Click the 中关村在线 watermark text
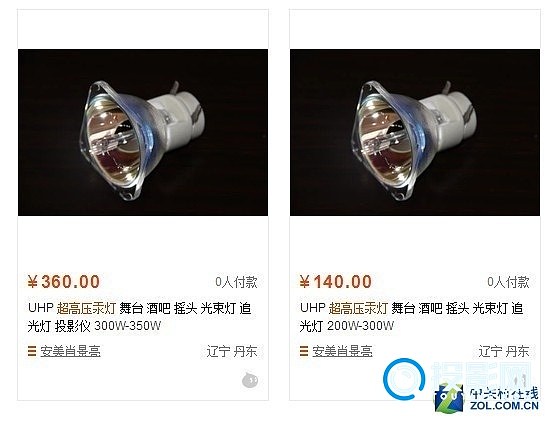Image resolution: width=553 pixels, height=423 pixels. [x=504, y=393]
